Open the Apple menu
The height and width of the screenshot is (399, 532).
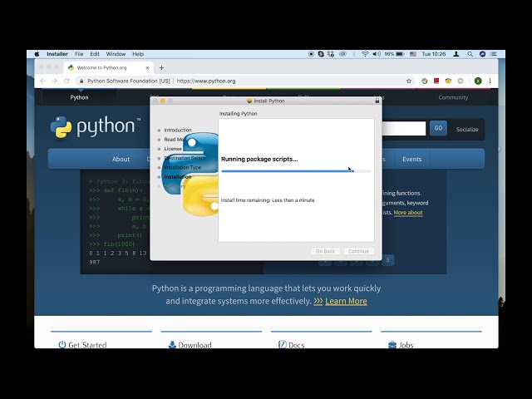(37, 54)
